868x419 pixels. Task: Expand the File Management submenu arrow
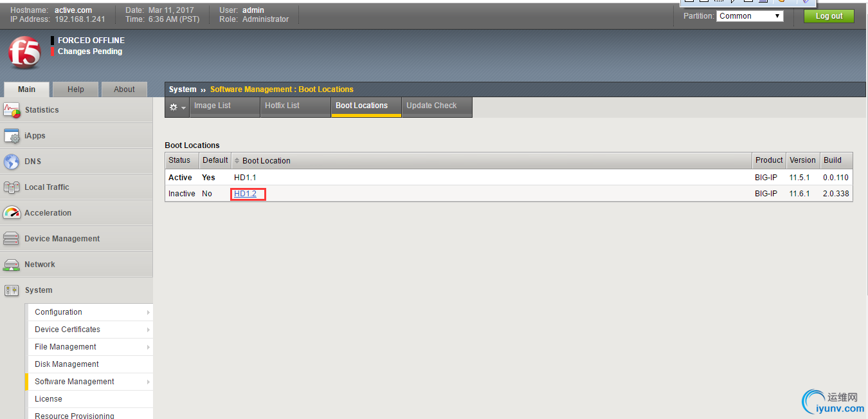(x=149, y=347)
